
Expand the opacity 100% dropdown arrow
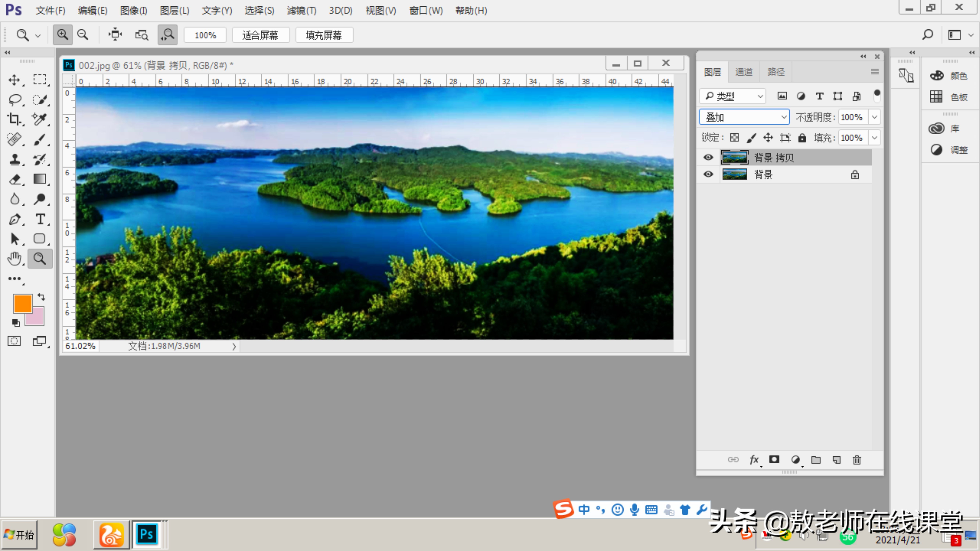[x=874, y=117]
